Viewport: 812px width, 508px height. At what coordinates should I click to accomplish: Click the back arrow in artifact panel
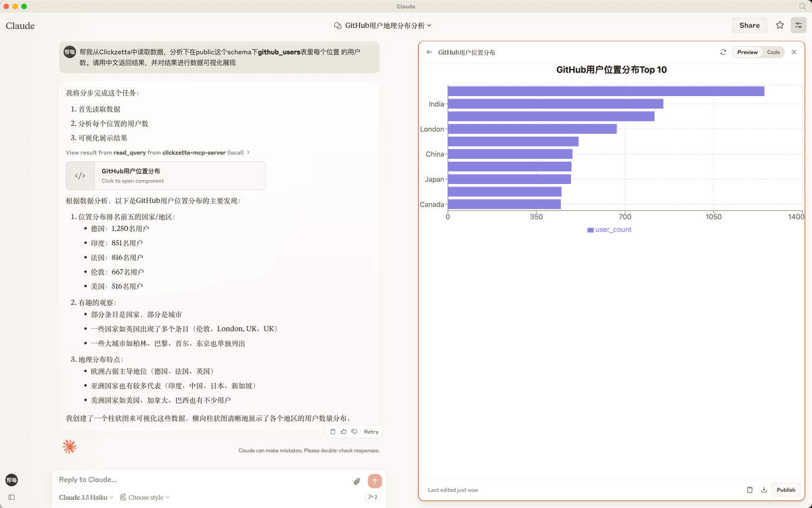point(429,52)
